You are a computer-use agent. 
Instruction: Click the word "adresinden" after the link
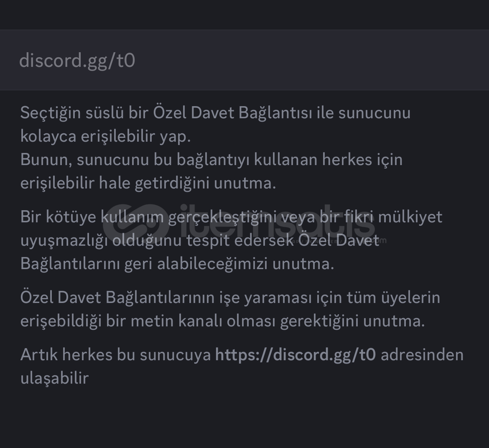pyautogui.click(x=422, y=354)
